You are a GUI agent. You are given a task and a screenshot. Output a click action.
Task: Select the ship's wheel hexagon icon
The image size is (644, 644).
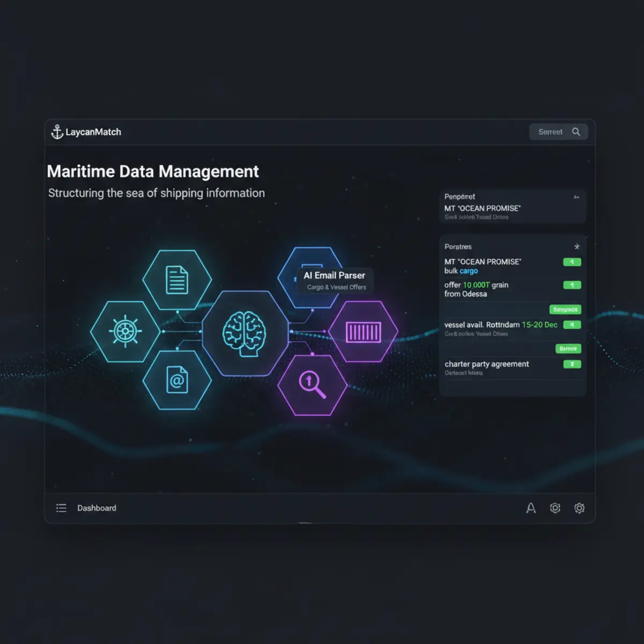pyautogui.click(x=125, y=331)
